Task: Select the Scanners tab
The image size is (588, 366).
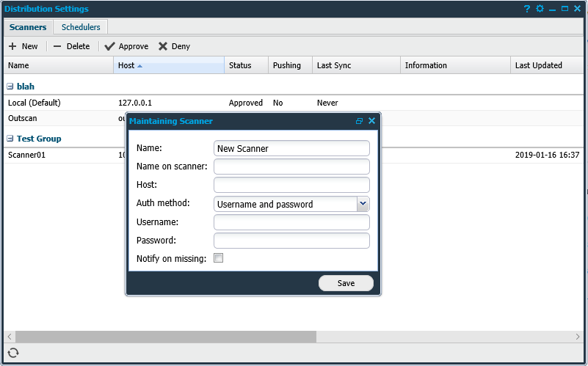Action: [28, 27]
